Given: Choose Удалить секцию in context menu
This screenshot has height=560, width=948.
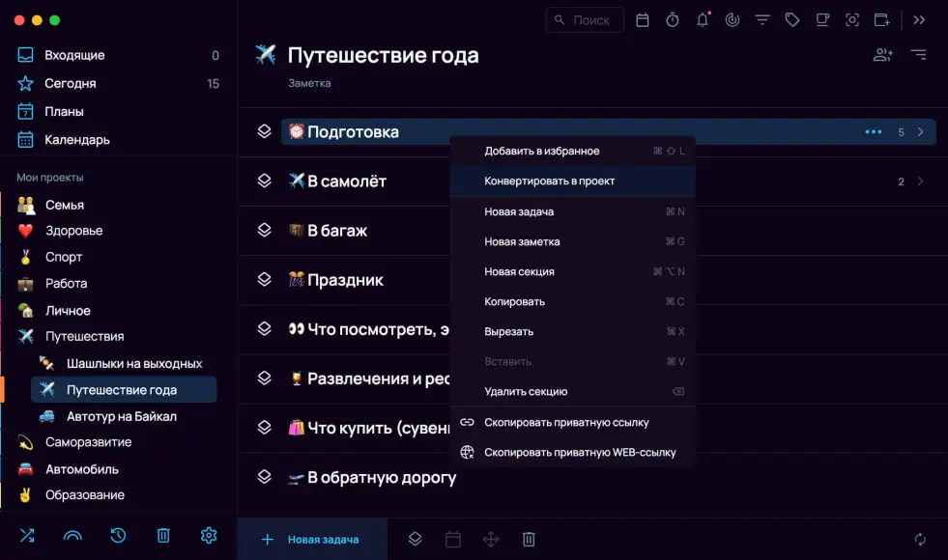Looking at the screenshot, I should (526, 392).
